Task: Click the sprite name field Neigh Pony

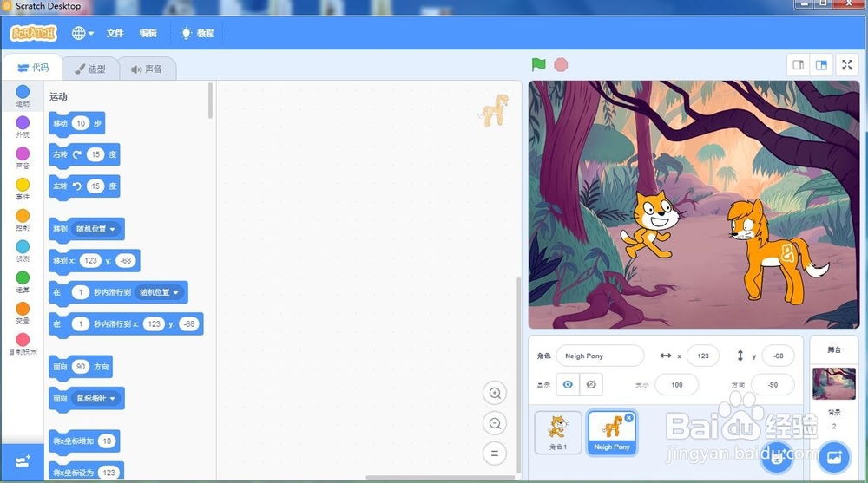Action: coord(600,356)
